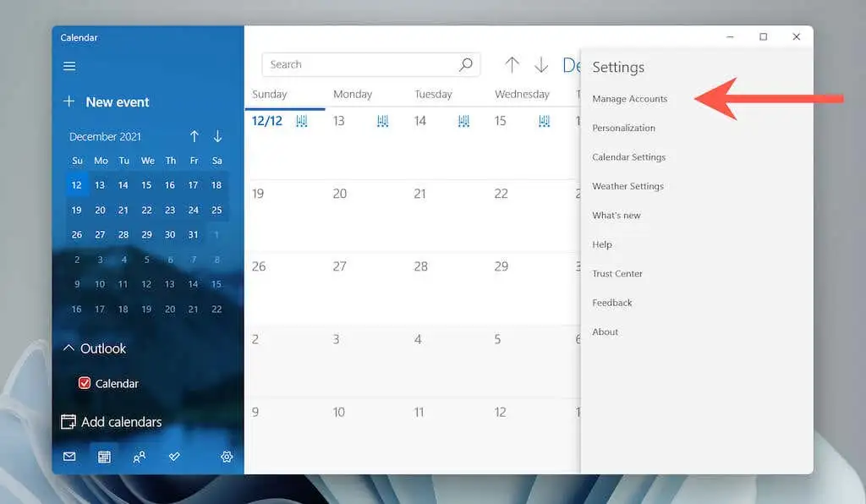Click Add calendars label

click(122, 422)
